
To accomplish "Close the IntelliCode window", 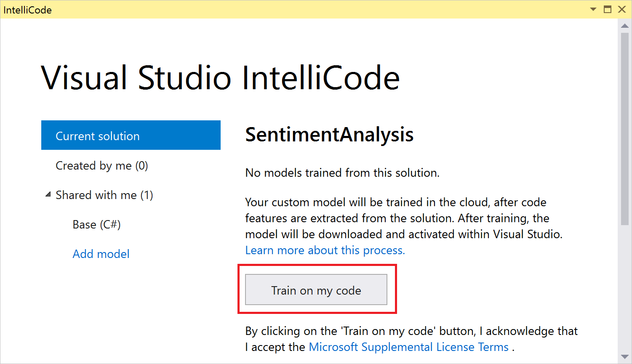I will click(622, 9).
